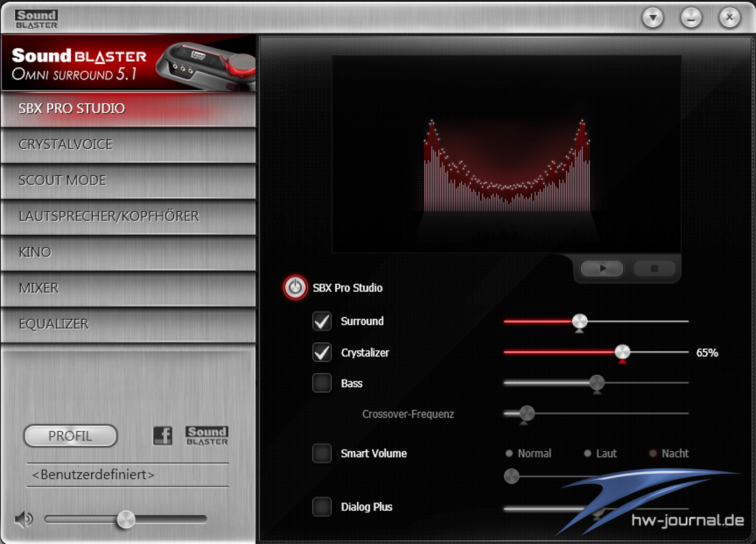Open the CRYSTALVOICE section

tap(129, 145)
